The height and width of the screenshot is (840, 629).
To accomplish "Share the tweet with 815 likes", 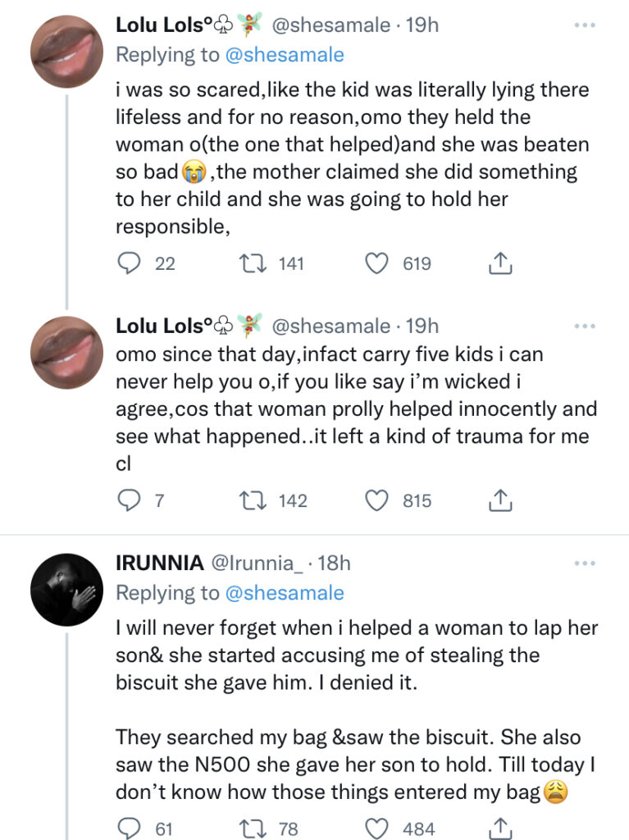I will (x=500, y=500).
